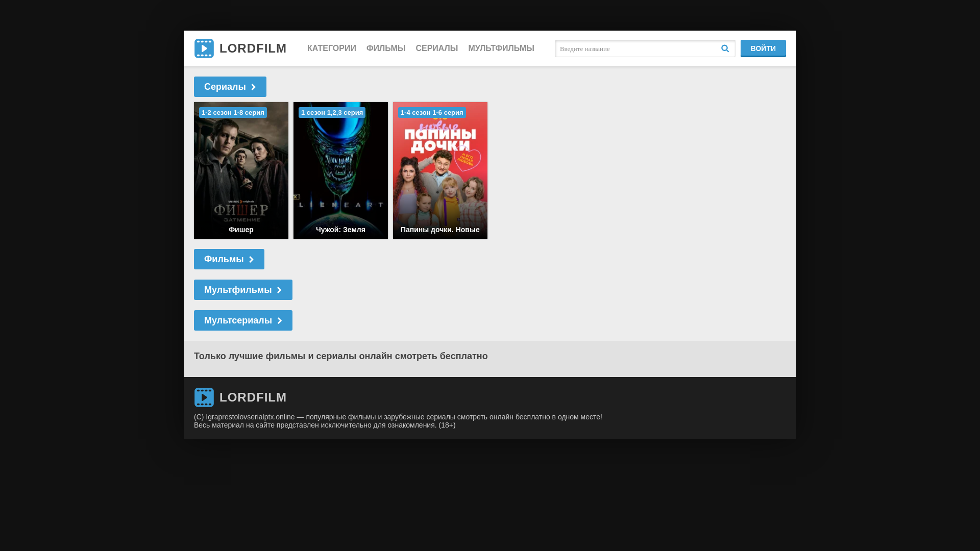Click the chevron on Сериалы button
Image resolution: width=980 pixels, height=551 pixels.
(x=253, y=87)
